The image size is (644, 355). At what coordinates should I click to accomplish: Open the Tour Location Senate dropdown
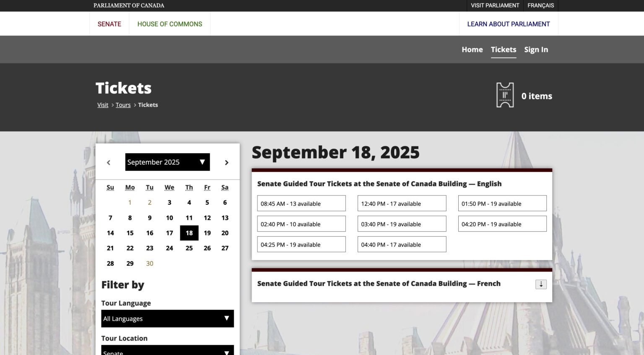[167, 350]
